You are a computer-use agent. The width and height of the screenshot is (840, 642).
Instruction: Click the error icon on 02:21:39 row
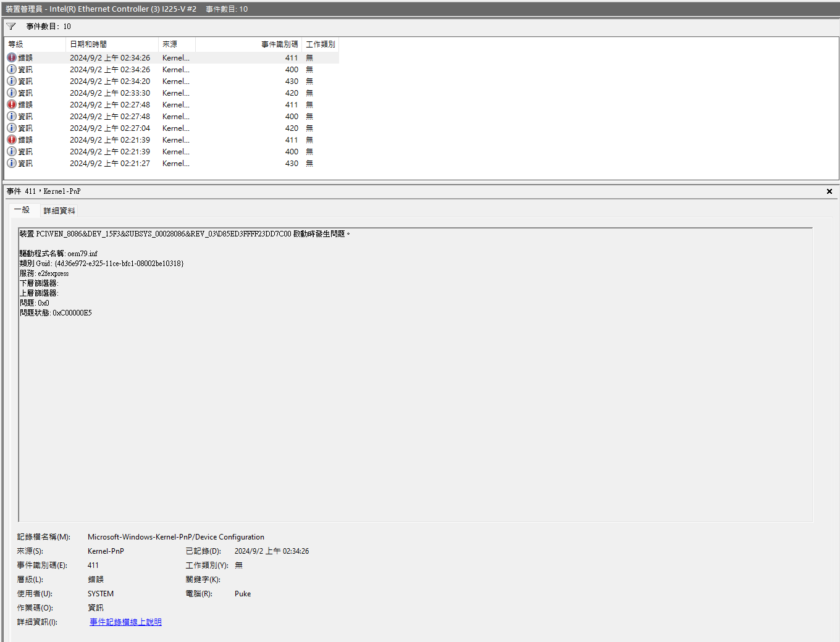pos(11,139)
